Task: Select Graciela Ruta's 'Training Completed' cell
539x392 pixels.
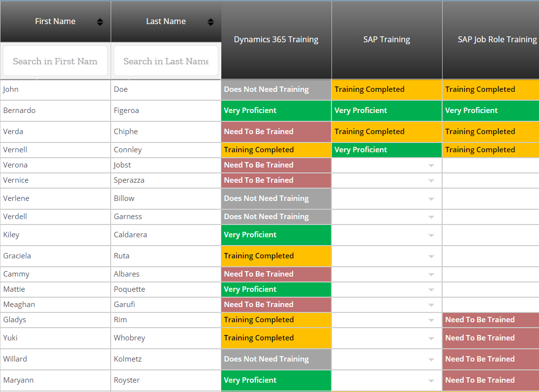Action: (276, 256)
